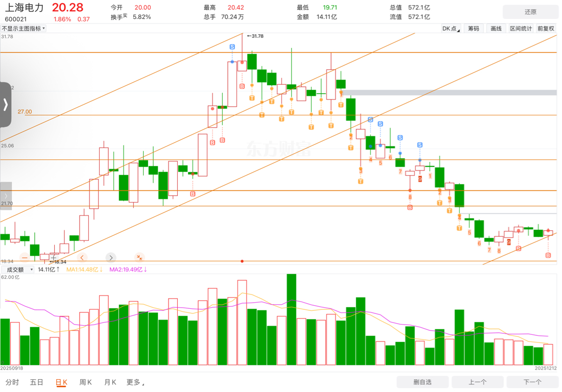The image size is (562, 392).
Task: Open 不显示主图指标 indicator dropdown
Action: click(x=24, y=28)
